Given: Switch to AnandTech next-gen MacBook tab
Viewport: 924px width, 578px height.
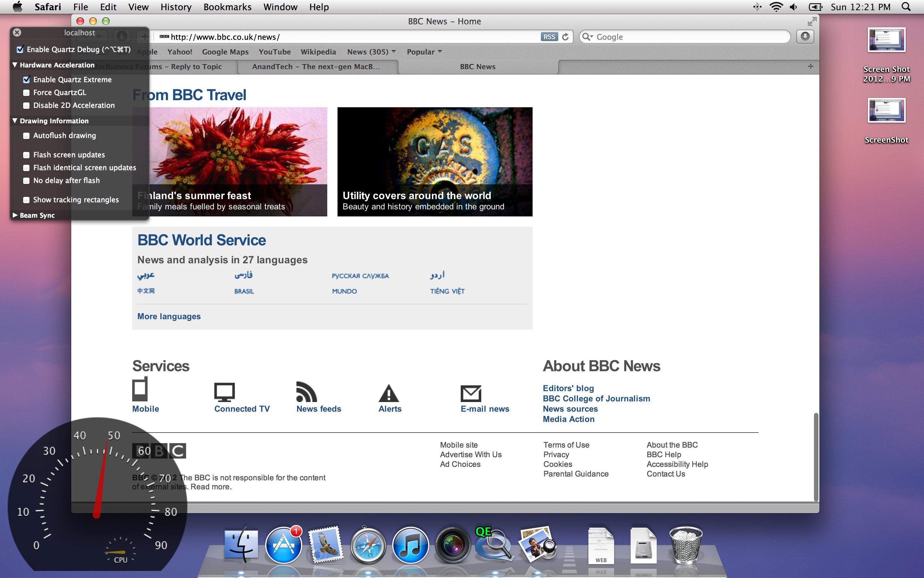Looking at the screenshot, I should (318, 66).
